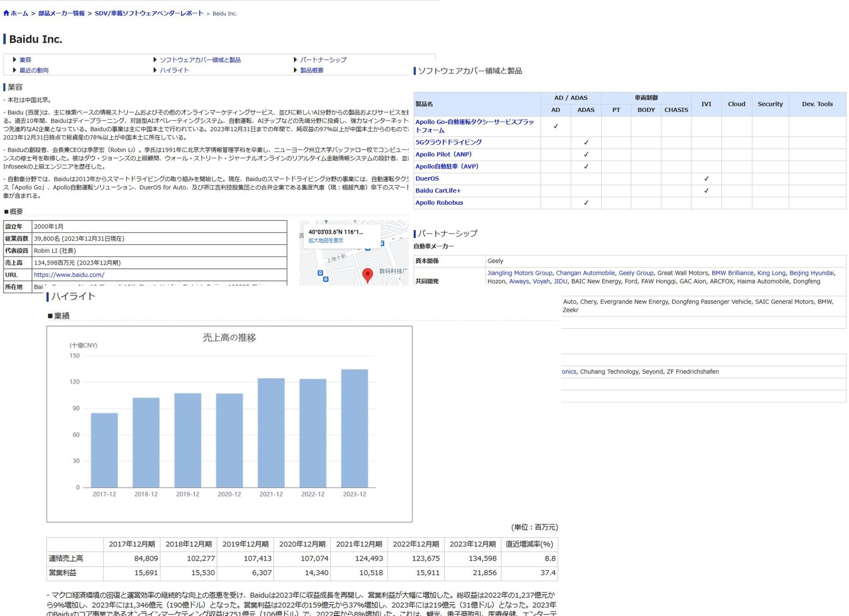Select the ADAS checkmark in the Apollo Robobus row

coord(586,203)
